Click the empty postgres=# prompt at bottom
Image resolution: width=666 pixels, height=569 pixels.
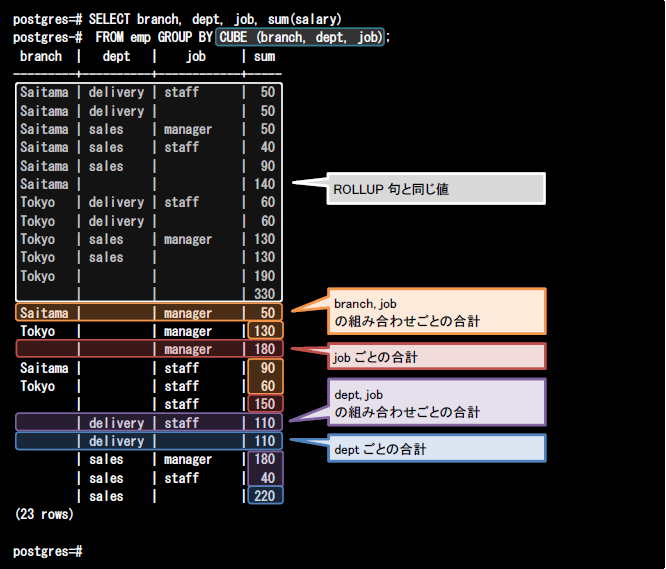point(48,551)
